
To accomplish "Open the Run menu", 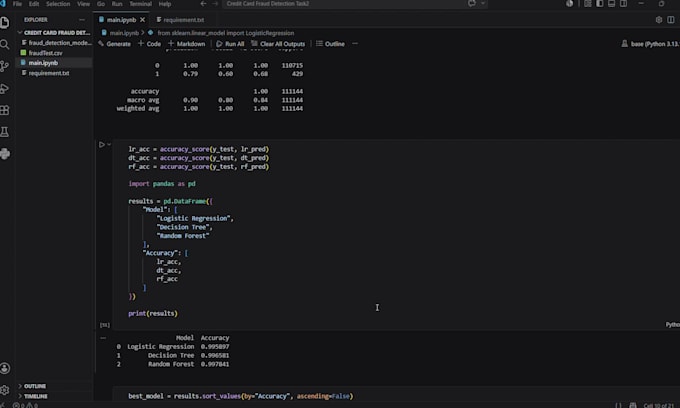I will point(117,3).
